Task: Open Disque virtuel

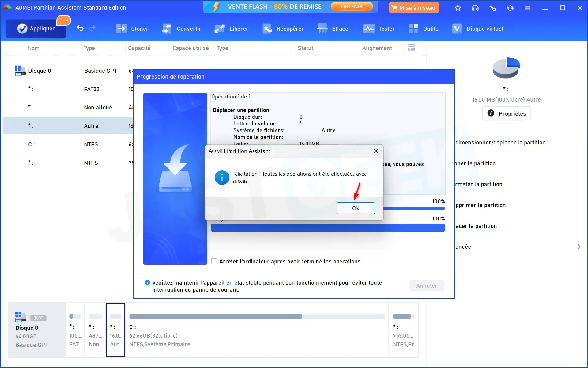Action: 477,29
